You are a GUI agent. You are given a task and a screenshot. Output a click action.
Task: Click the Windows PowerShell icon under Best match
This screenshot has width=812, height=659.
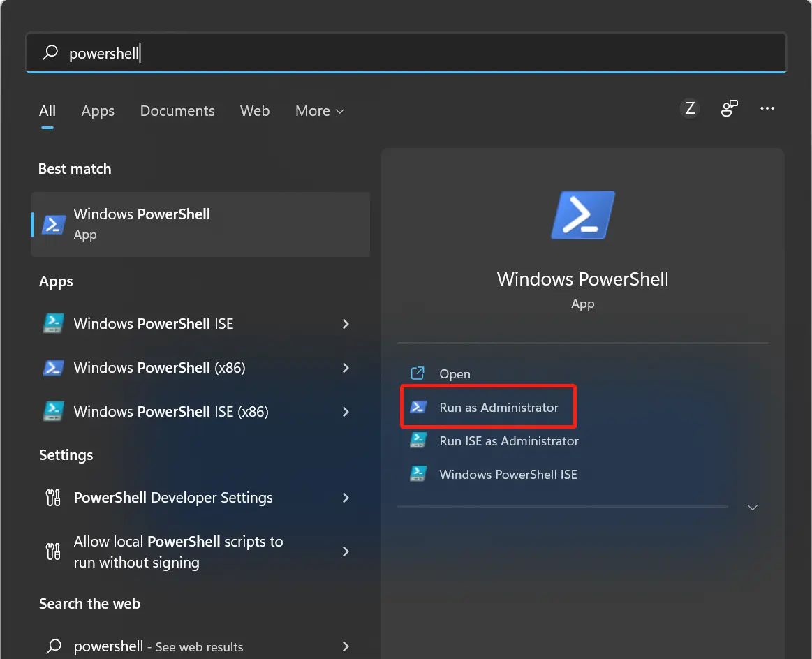point(54,224)
